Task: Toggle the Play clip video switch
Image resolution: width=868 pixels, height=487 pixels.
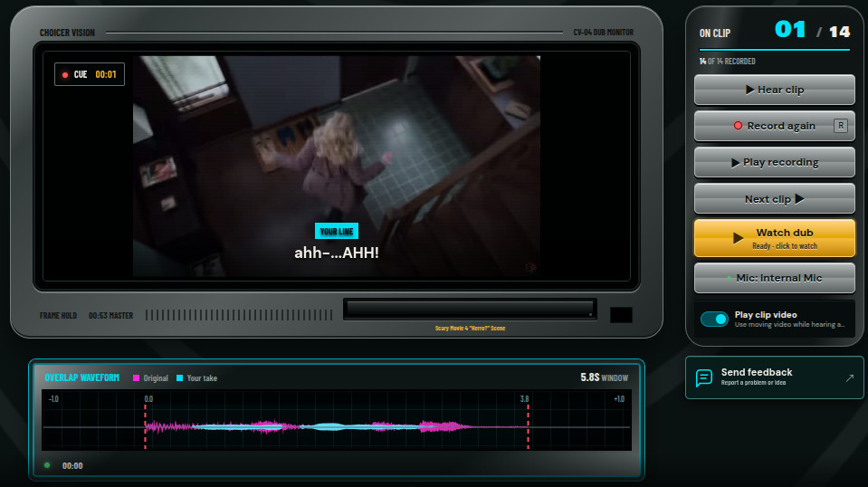Action: pyautogui.click(x=714, y=320)
